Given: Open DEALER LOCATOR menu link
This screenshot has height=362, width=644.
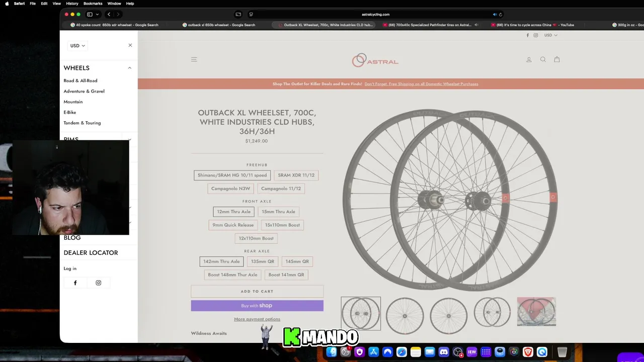Looking at the screenshot, I should [x=91, y=252].
